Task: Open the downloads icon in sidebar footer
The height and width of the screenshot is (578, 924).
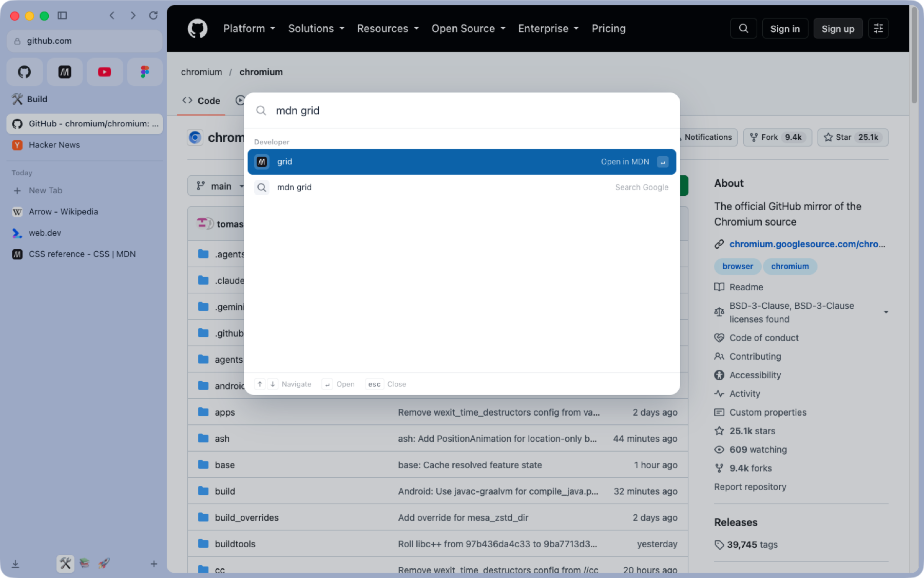Action: 15,564
